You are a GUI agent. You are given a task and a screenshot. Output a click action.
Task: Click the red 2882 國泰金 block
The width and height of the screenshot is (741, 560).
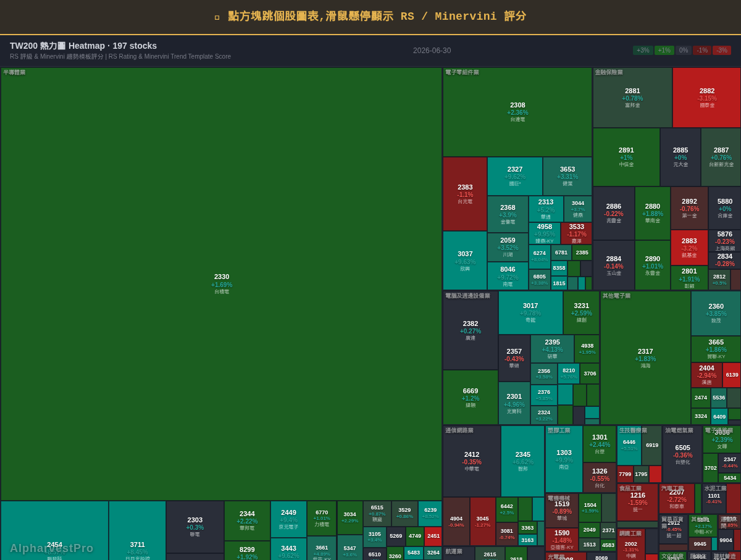click(707, 98)
